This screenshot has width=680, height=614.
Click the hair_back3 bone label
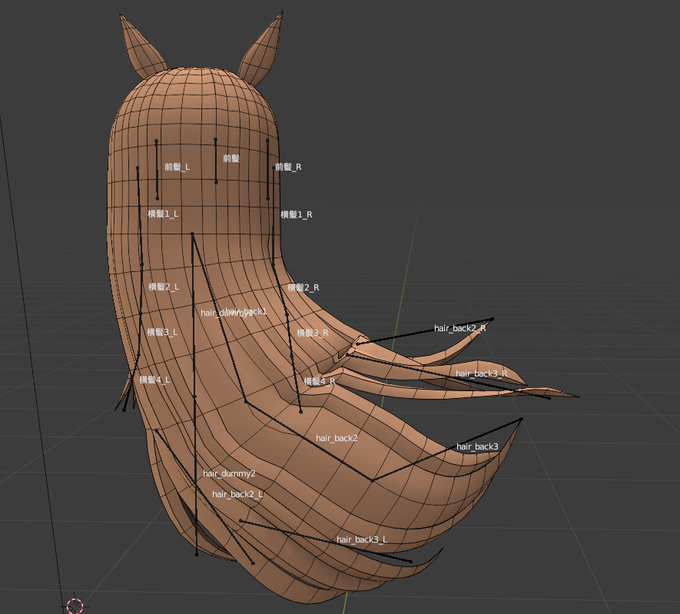click(x=477, y=447)
